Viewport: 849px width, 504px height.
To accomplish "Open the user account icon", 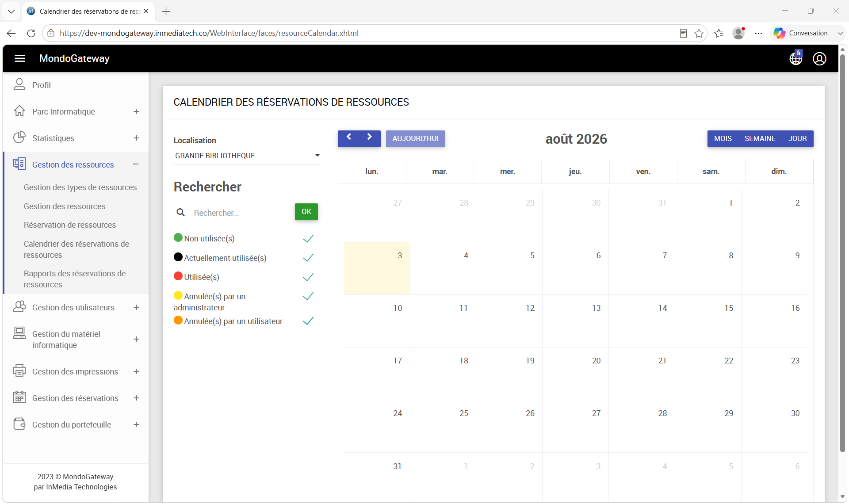I will pyautogui.click(x=819, y=58).
